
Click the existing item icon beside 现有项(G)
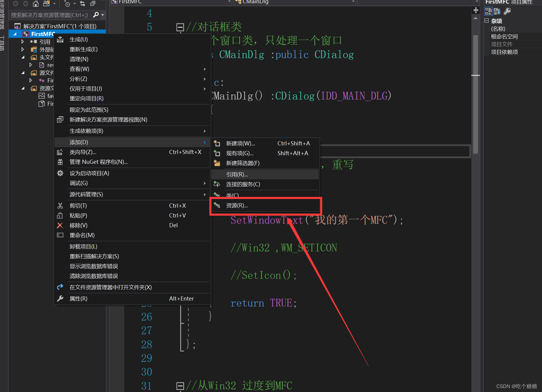tap(217, 153)
